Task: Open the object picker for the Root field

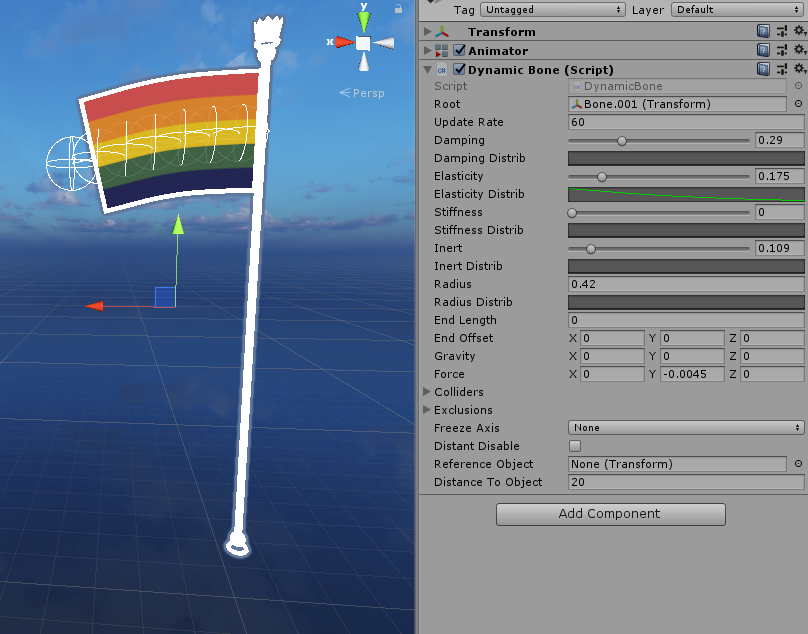Action: click(799, 104)
